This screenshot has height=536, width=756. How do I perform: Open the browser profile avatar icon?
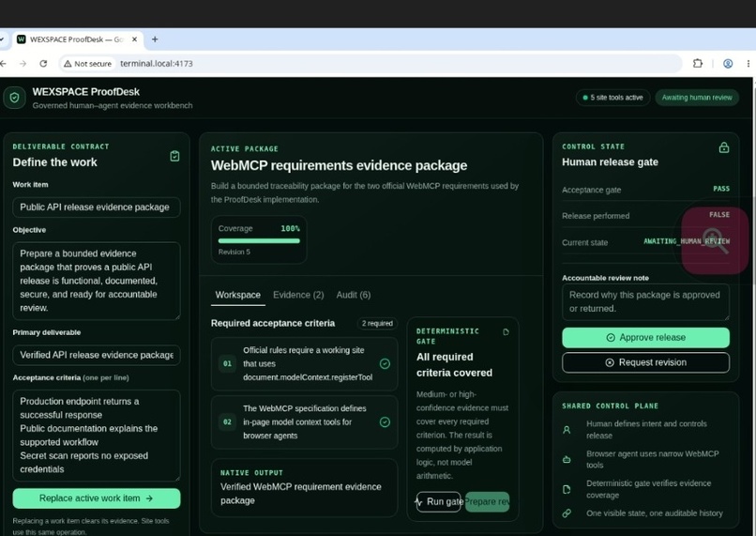728,64
